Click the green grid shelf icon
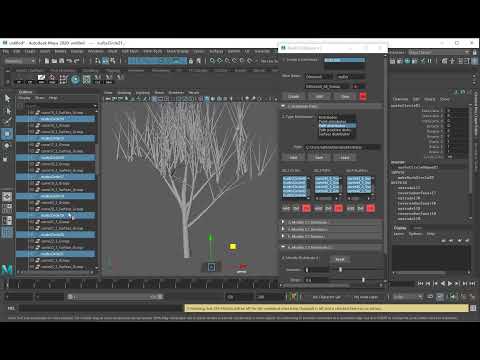Viewport: 480px width, 360px height. coord(86,79)
